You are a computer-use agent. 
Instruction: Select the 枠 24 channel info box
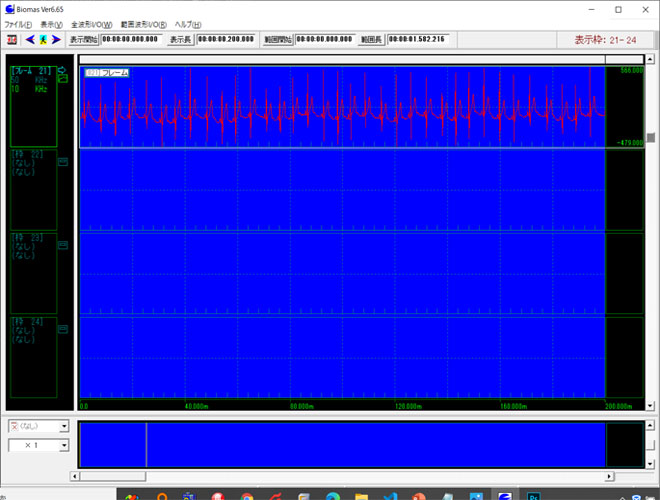pyautogui.click(x=33, y=357)
